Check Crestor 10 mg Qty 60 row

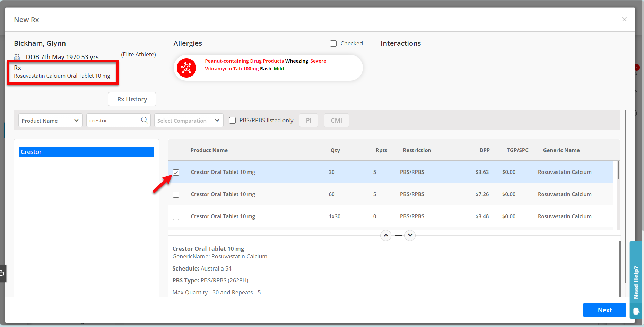(176, 194)
